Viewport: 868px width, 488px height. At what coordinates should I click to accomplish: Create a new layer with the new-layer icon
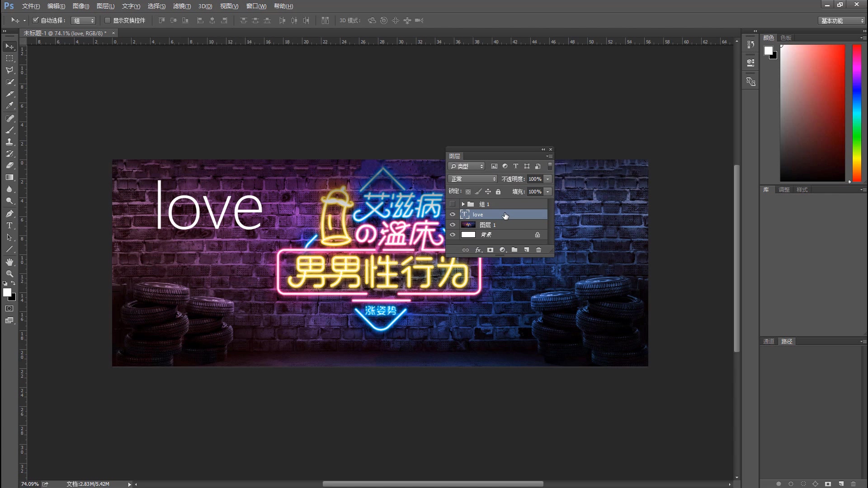click(x=527, y=250)
